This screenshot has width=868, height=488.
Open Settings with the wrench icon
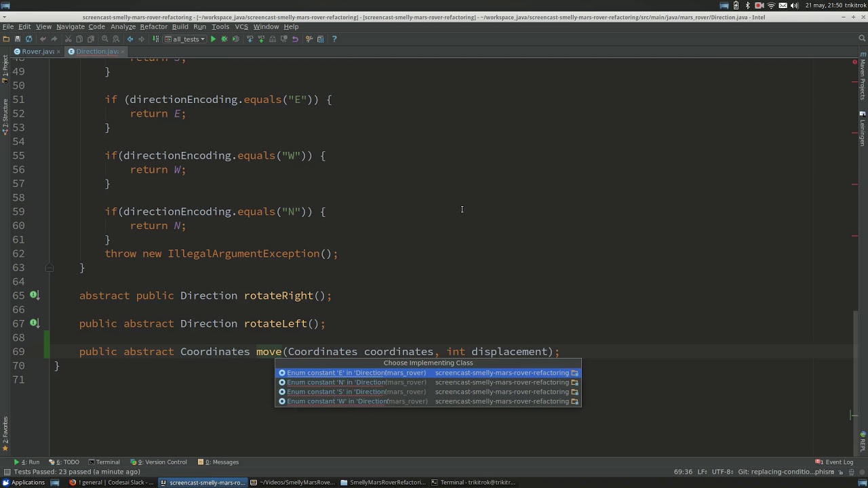coord(309,39)
